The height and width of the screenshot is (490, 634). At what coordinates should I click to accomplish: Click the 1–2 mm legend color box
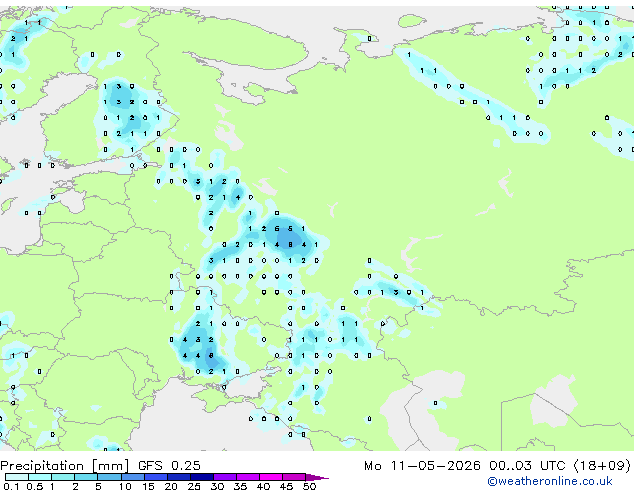click(x=63, y=477)
